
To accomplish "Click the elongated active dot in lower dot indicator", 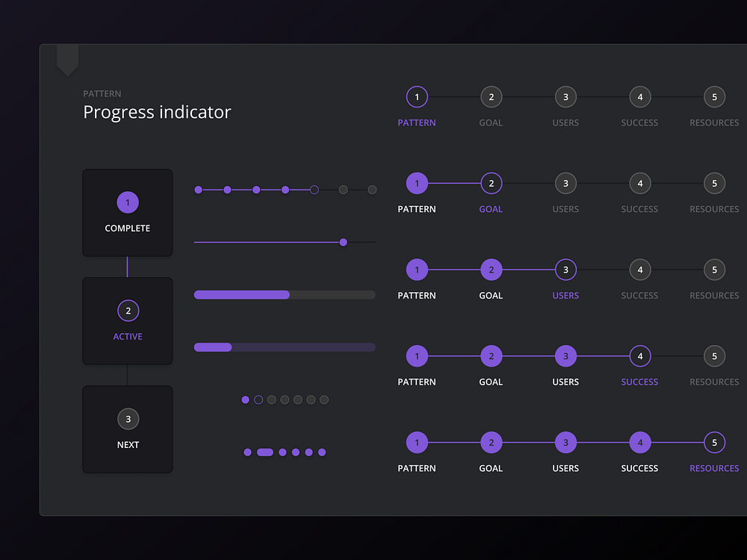I will tap(265, 452).
